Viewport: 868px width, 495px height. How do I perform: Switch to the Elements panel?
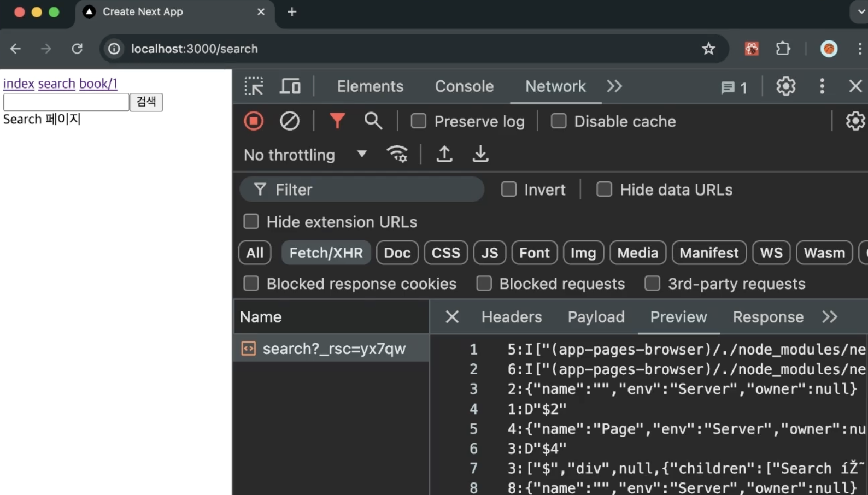pyautogui.click(x=370, y=86)
